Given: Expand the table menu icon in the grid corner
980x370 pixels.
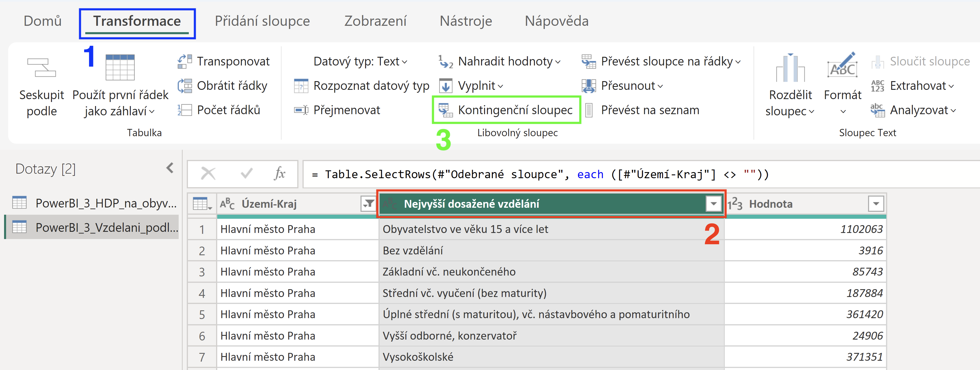Looking at the screenshot, I should tap(202, 204).
